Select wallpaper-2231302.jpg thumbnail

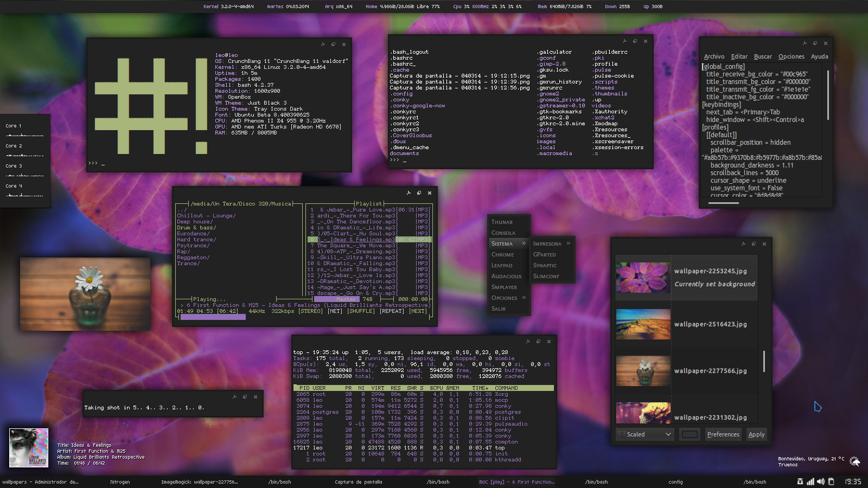[643, 413]
